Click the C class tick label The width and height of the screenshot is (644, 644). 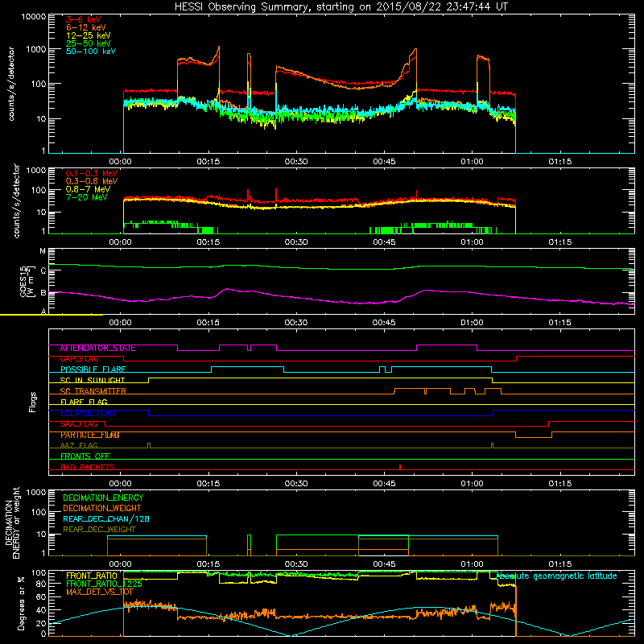tap(43, 270)
